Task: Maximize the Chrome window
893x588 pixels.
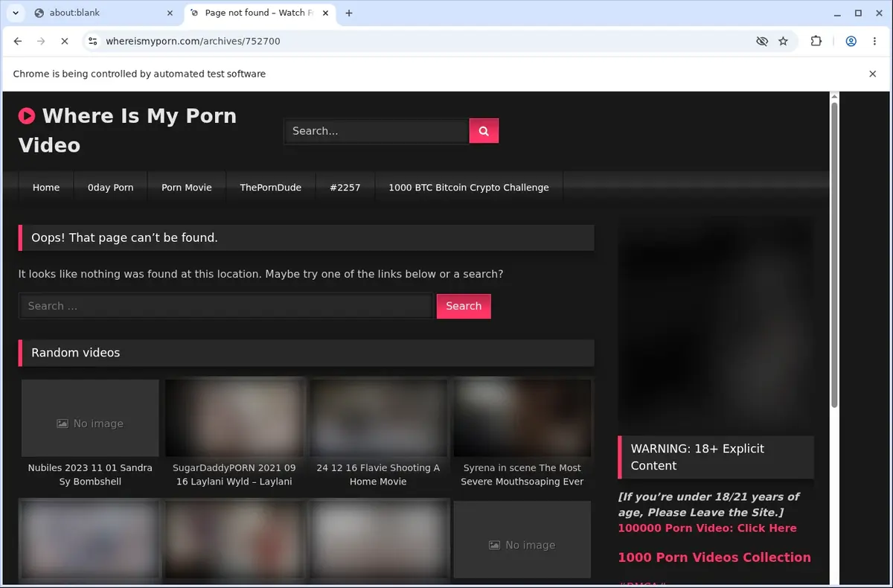Action: point(858,13)
